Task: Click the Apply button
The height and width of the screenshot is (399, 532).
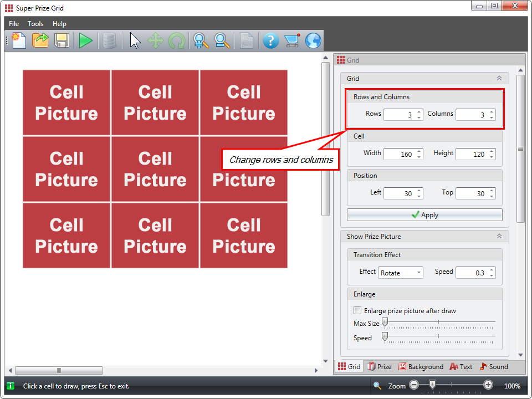Action: (424, 215)
